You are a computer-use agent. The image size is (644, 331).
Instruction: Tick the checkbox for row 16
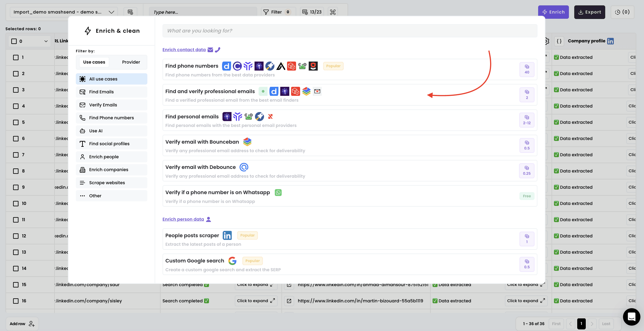pos(16,301)
